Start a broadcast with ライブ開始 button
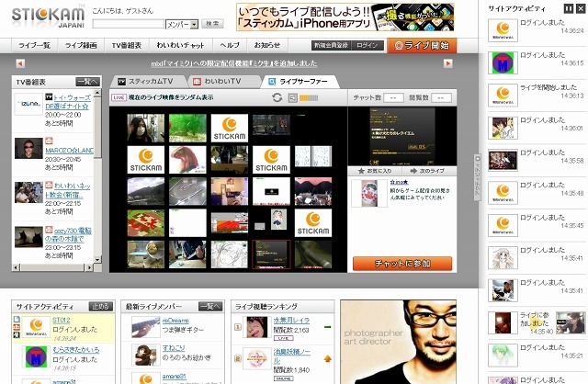 click(422, 45)
